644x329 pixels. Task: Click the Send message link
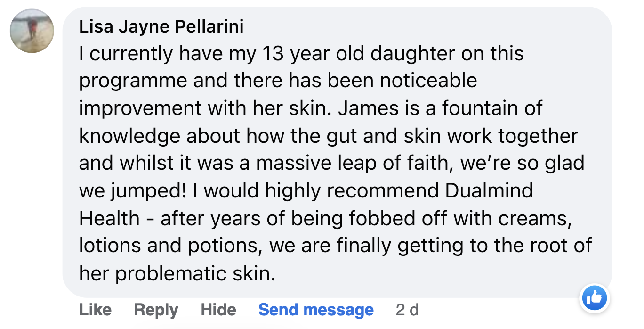click(316, 310)
